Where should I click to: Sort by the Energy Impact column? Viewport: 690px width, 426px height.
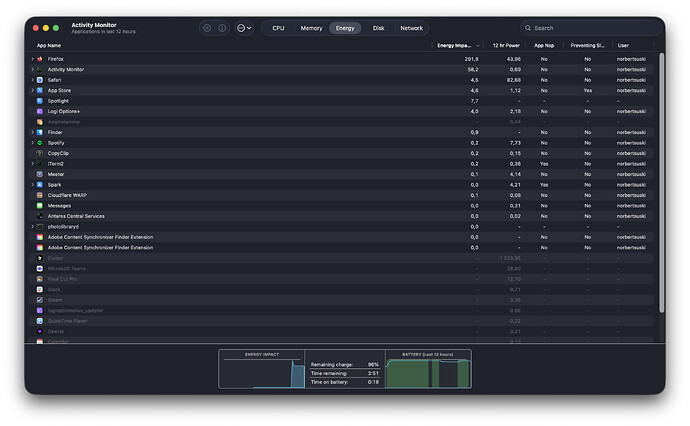(x=458, y=45)
